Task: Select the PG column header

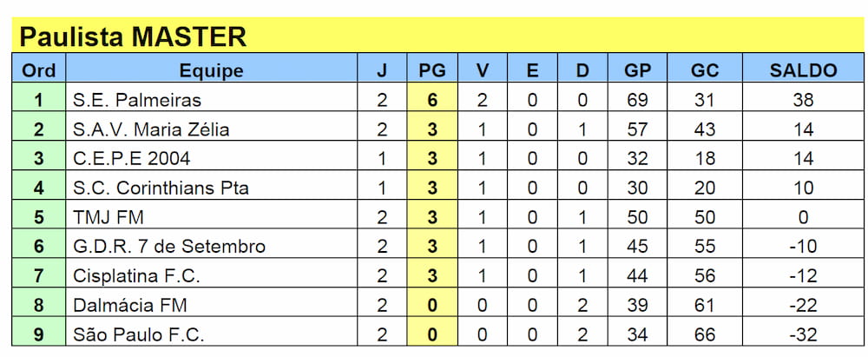Action: click(431, 70)
